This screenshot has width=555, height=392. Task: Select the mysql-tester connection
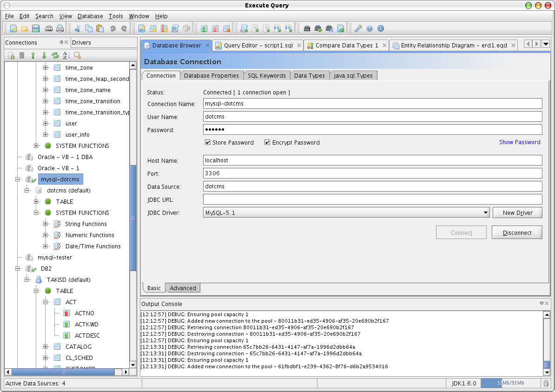pos(54,258)
